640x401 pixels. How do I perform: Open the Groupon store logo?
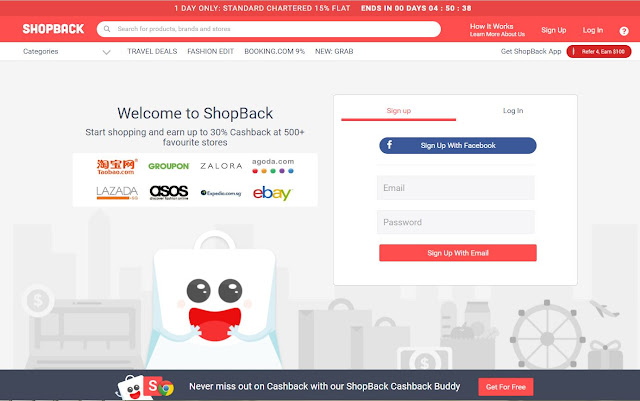click(x=169, y=166)
